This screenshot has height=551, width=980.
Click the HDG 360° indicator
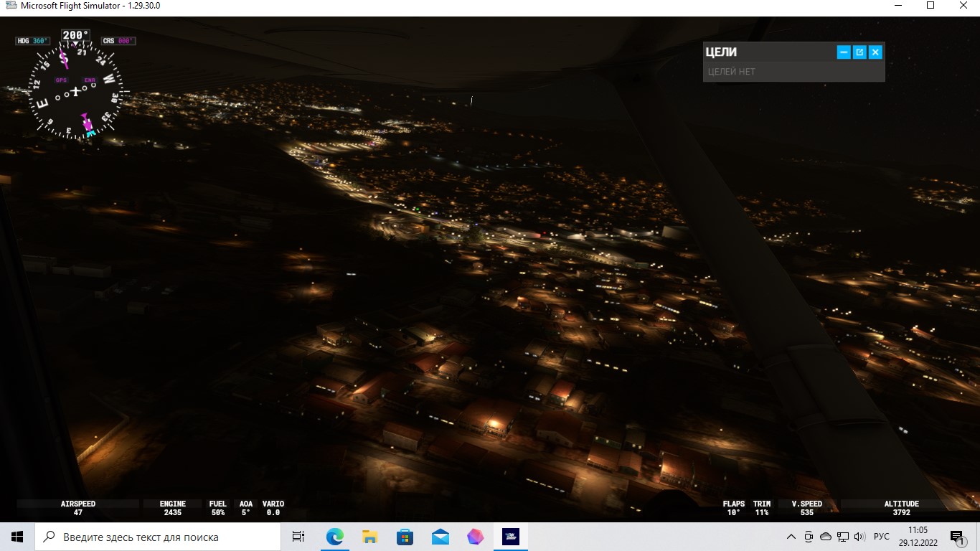coord(33,41)
